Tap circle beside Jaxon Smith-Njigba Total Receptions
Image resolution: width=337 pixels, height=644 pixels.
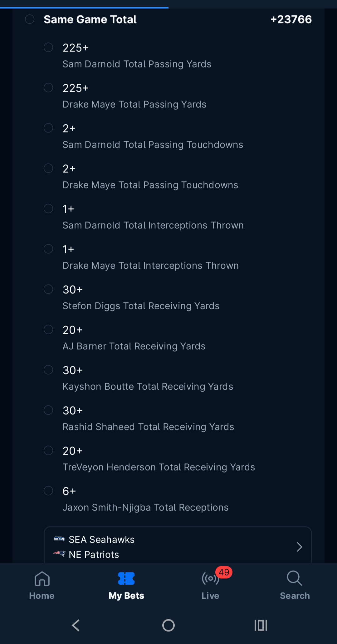tap(48, 491)
